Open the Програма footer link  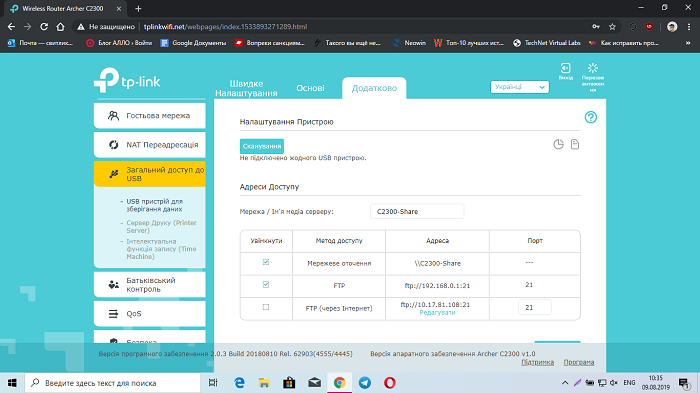tap(579, 362)
